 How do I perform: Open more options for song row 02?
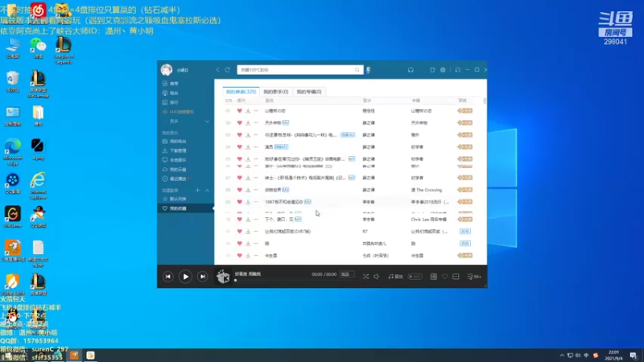click(x=256, y=123)
